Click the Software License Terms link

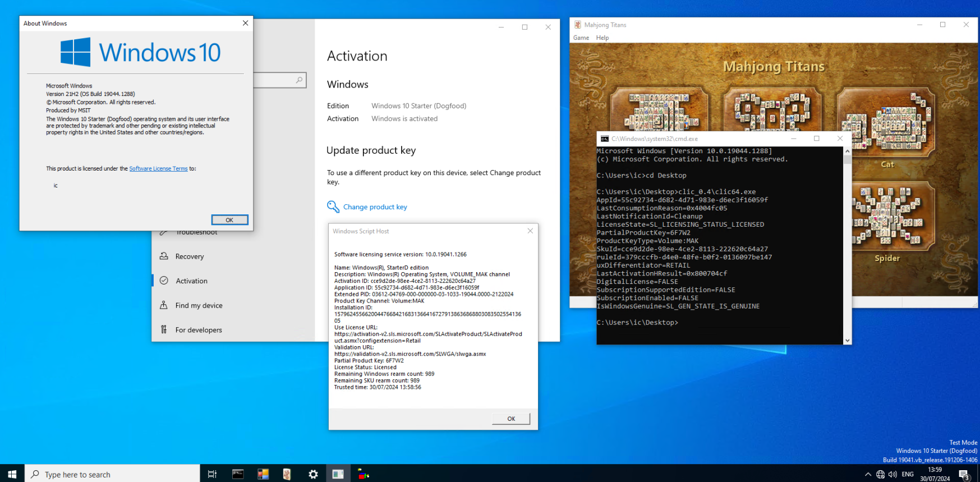pyautogui.click(x=158, y=168)
